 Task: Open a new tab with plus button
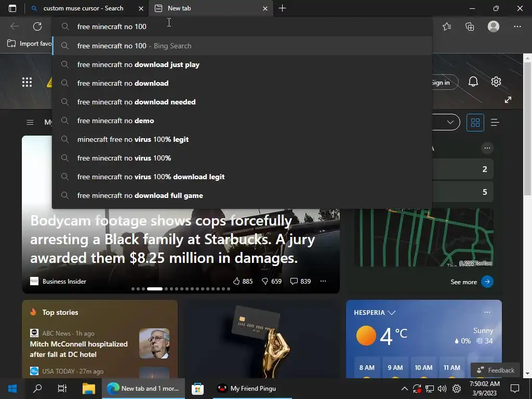click(x=282, y=8)
